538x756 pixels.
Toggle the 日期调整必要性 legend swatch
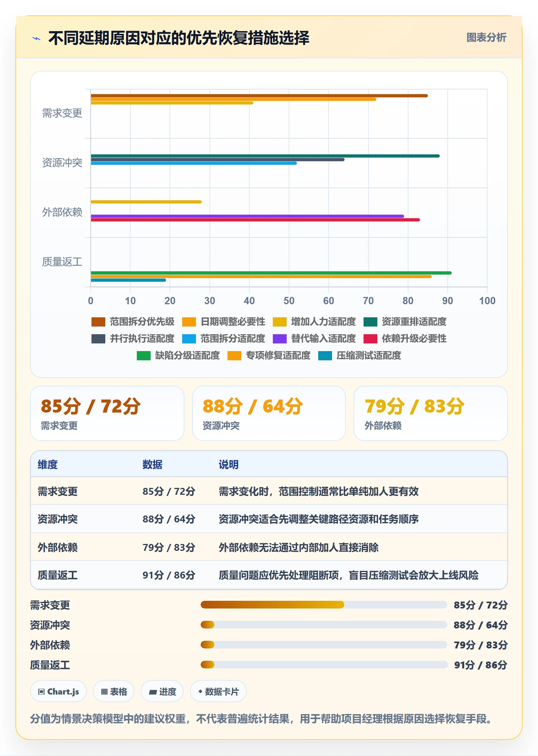(189, 322)
